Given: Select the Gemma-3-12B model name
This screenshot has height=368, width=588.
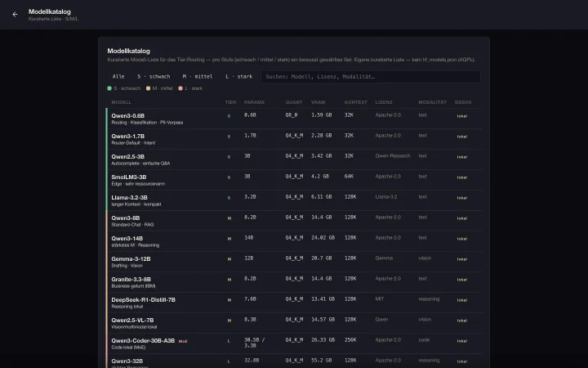Looking at the screenshot, I should (131, 258).
